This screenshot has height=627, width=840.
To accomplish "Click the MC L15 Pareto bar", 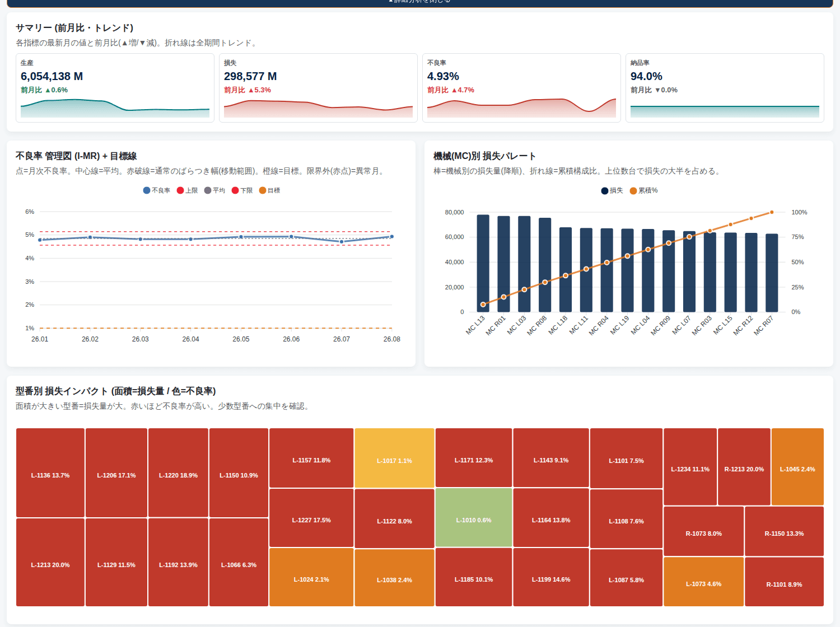I will [x=730, y=272].
